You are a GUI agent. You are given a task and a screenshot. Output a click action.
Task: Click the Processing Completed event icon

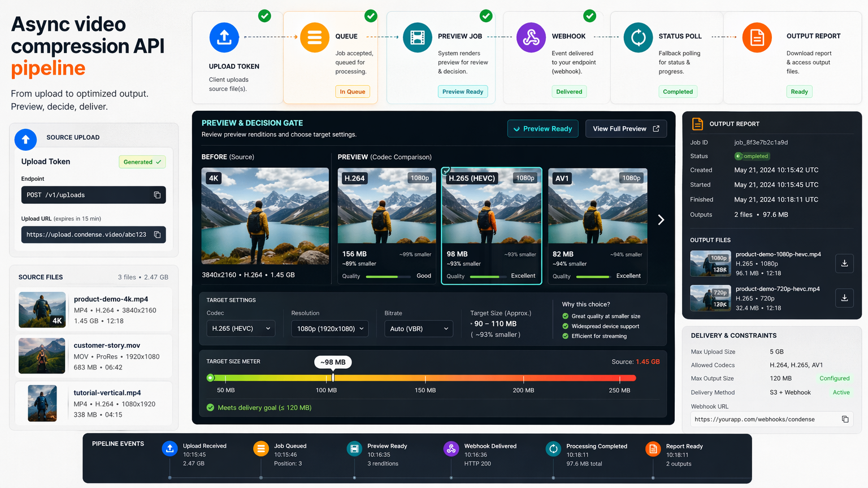click(553, 448)
